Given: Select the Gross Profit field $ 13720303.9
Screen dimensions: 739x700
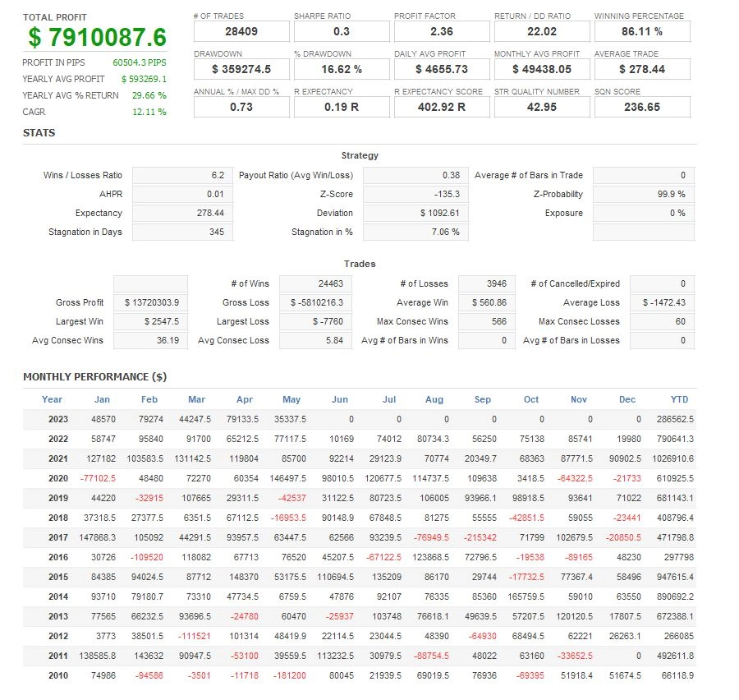Looking at the screenshot, I should (x=151, y=303).
